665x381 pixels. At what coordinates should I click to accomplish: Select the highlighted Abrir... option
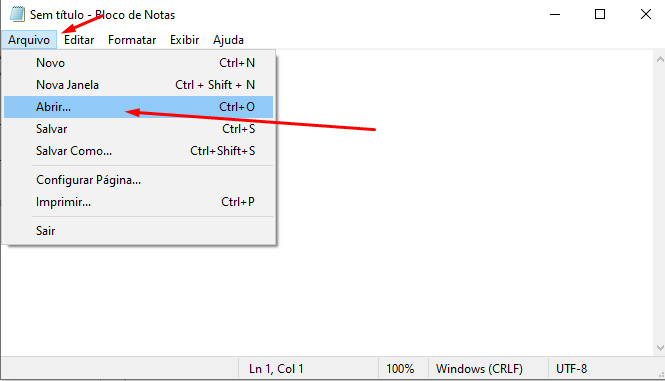click(138, 107)
